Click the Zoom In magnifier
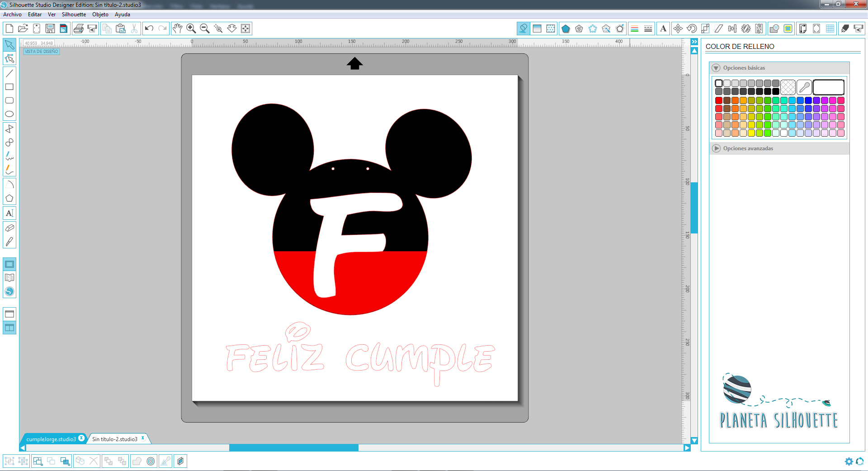 [191, 29]
